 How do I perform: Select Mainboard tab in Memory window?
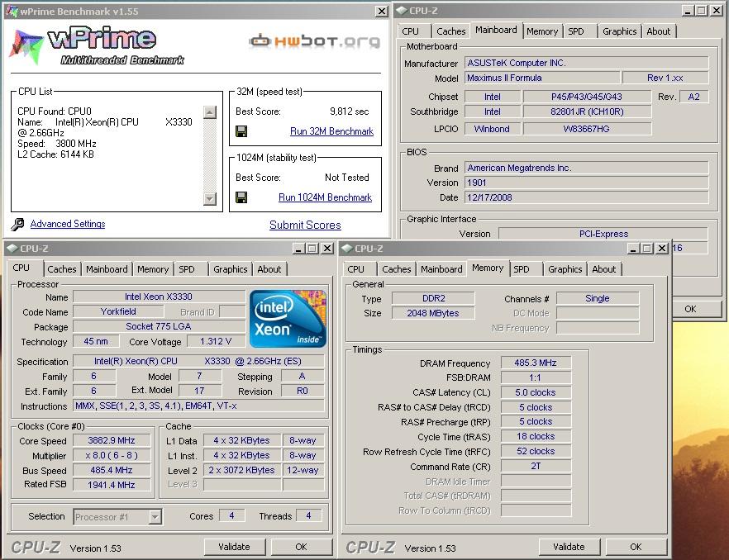click(x=441, y=269)
